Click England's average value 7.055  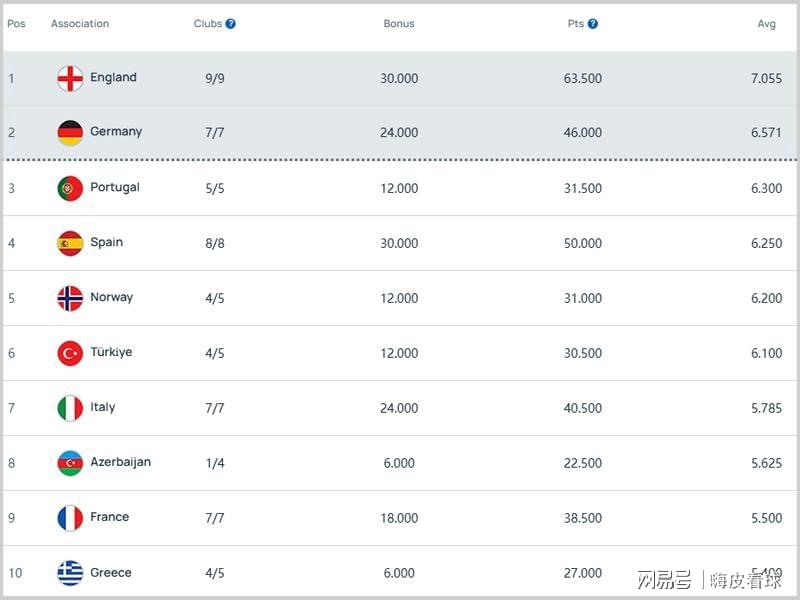point(766,79)
